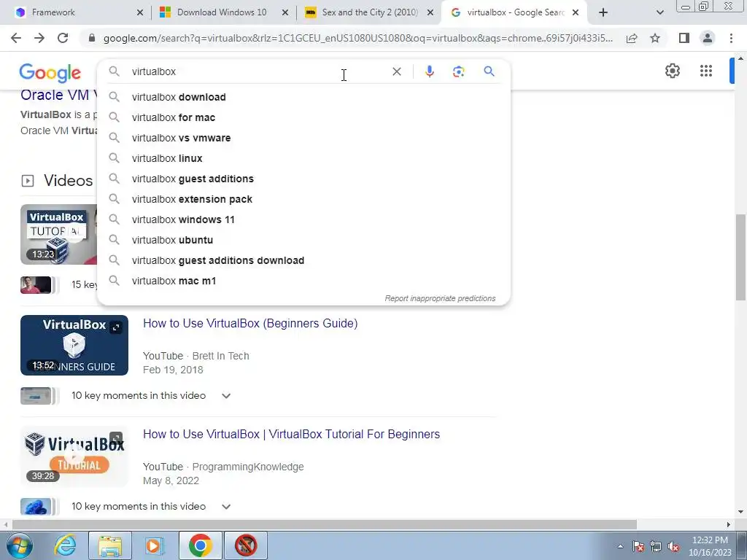Search by image with Google Lens
This screenshot has width=747, height=560.
click(458, 71)
